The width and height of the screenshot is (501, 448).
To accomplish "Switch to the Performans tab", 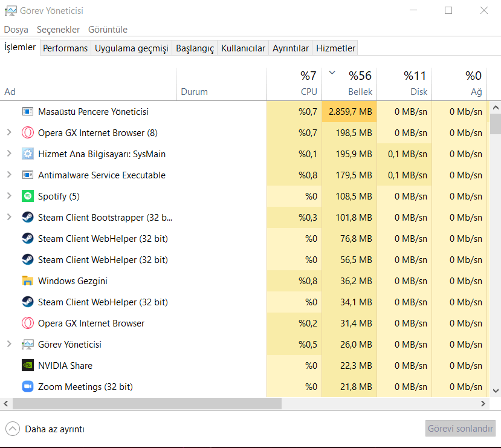I will click(65, 48).
